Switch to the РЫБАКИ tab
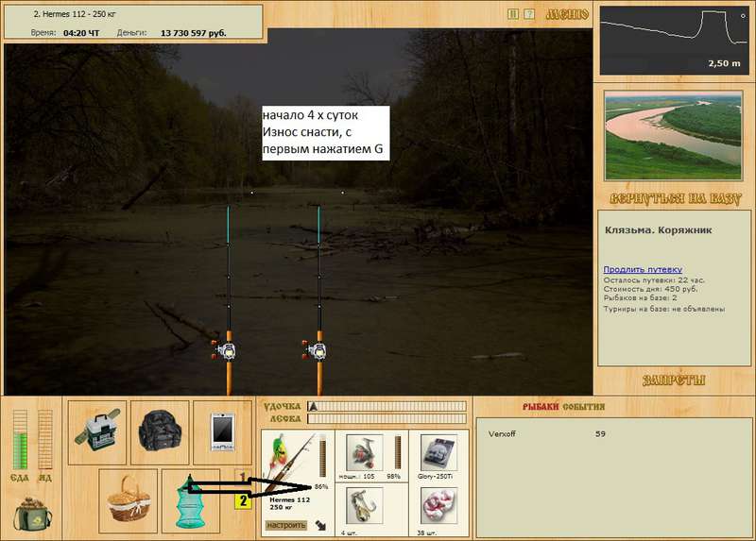756x541 pixels. pyautogui.click(x=541, y=407)
